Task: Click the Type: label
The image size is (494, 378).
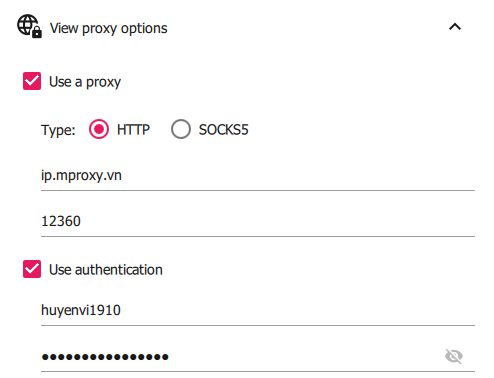Action: pyautogui.click(x=58, y=130)
